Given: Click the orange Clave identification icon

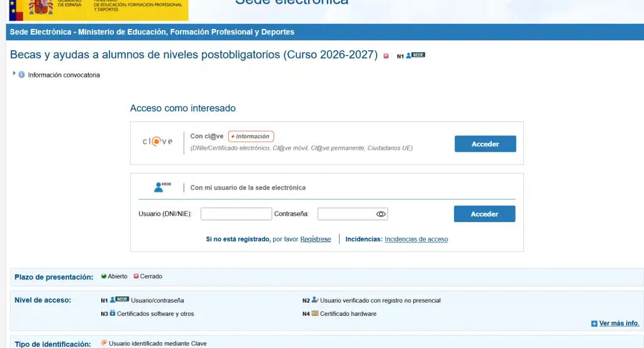Looking at the screenshot, I should click(x=104, y=343).
